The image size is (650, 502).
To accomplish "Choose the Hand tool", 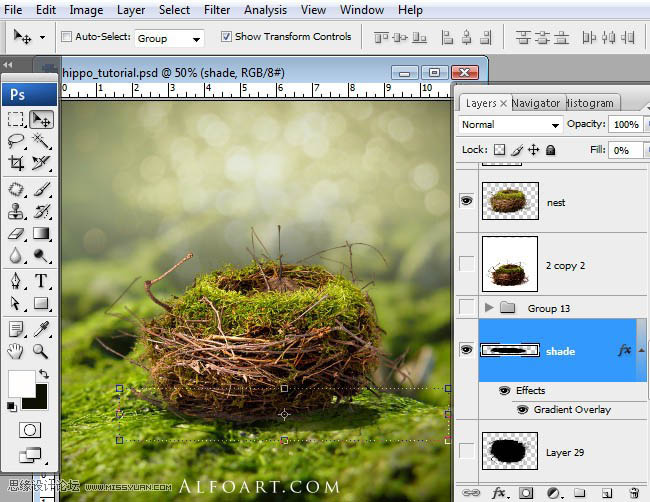I will (16, 351).
